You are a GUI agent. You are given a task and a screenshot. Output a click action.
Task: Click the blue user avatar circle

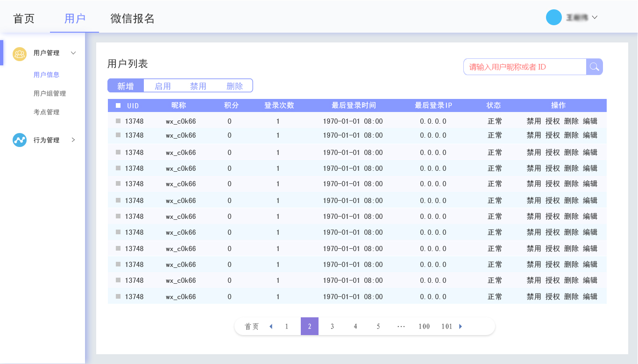pyautogui.click(x=554, y=17)
